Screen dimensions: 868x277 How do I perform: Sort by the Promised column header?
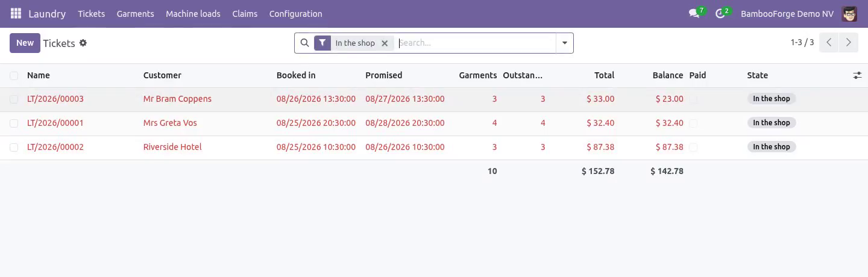(383, 75)
